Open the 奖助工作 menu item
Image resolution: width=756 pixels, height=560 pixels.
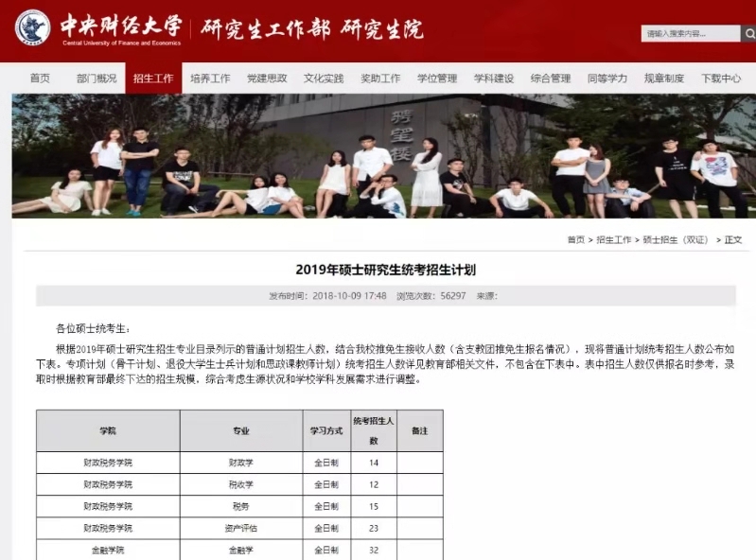380,79
